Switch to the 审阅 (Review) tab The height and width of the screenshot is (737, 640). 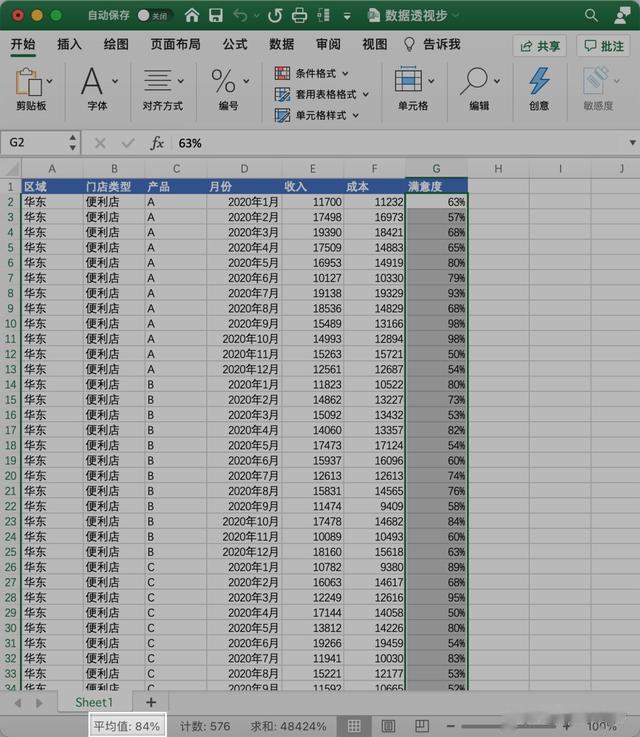(x=328, y=45)
